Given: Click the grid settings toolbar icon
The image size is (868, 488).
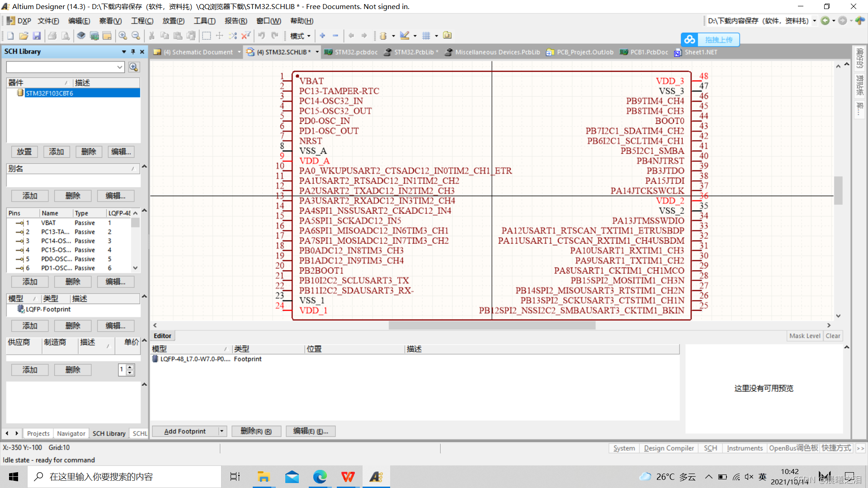Looking at the screenshot, I should (426, 36).
